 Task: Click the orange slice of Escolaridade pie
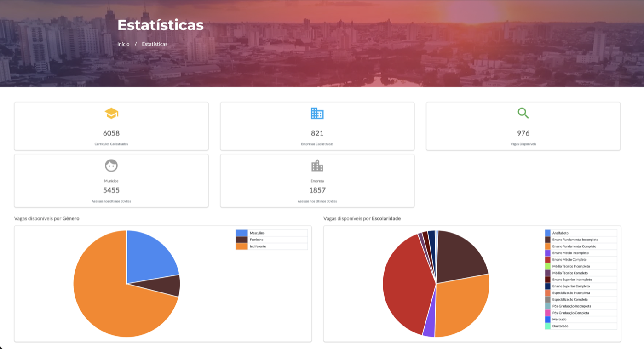click(460, 306)
